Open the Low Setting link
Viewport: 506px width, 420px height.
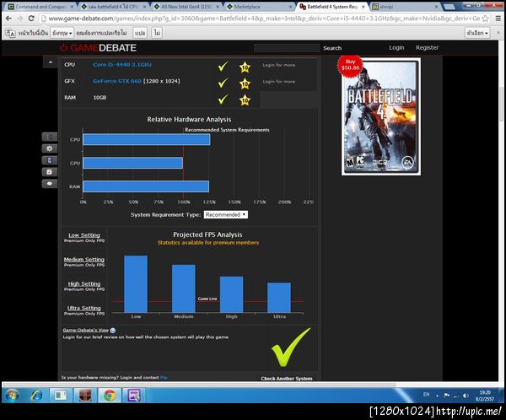click(x=84, y=235)
